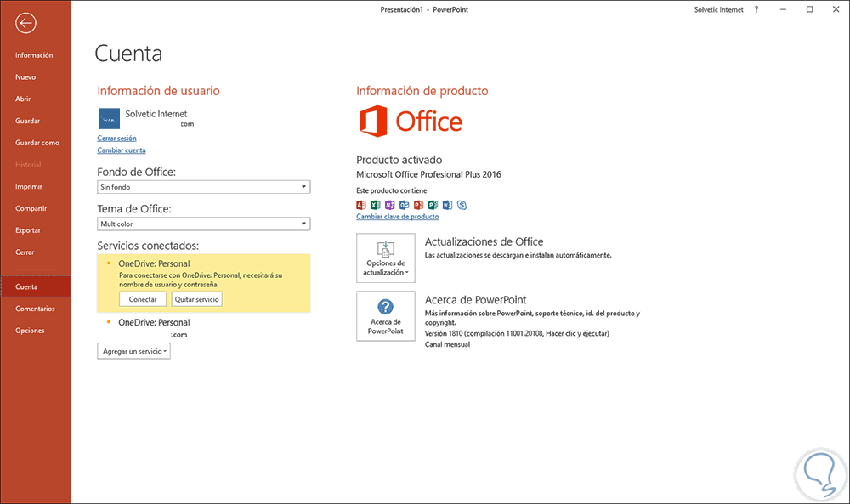Open the Tema de Office dropdown
Image resolution: width=850 pixels, height=504 pixels.
[303, 224]
